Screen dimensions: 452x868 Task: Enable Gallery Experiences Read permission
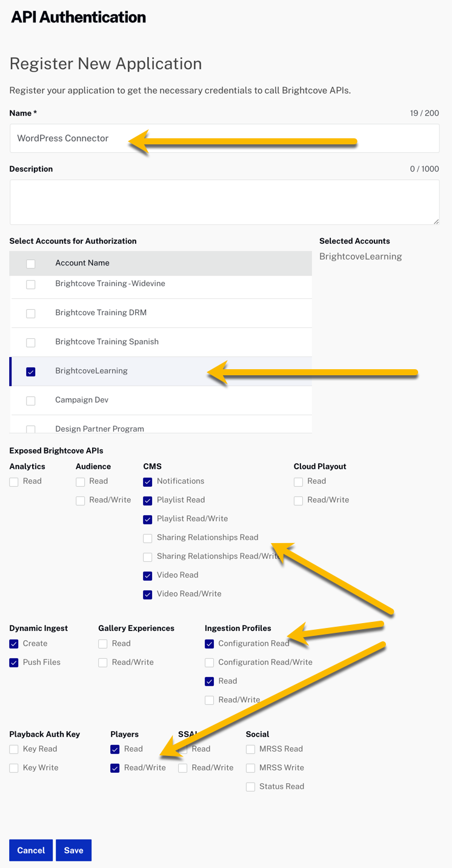(x=102, y=644)
